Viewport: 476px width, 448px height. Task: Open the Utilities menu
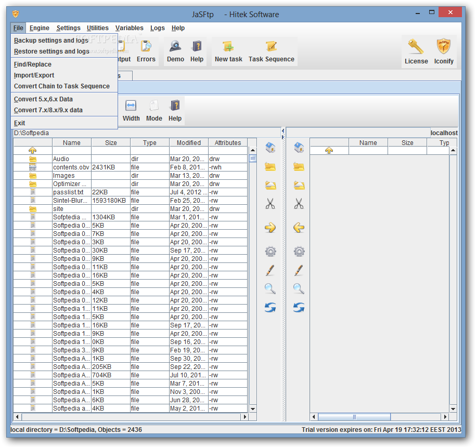(97, 28)
